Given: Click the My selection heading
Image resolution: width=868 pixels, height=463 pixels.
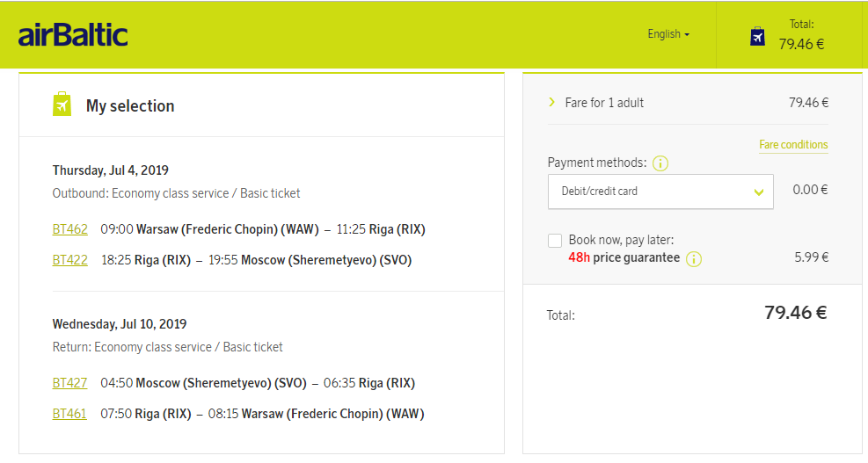Looking at the screenshot, I should tap(130, 105).
